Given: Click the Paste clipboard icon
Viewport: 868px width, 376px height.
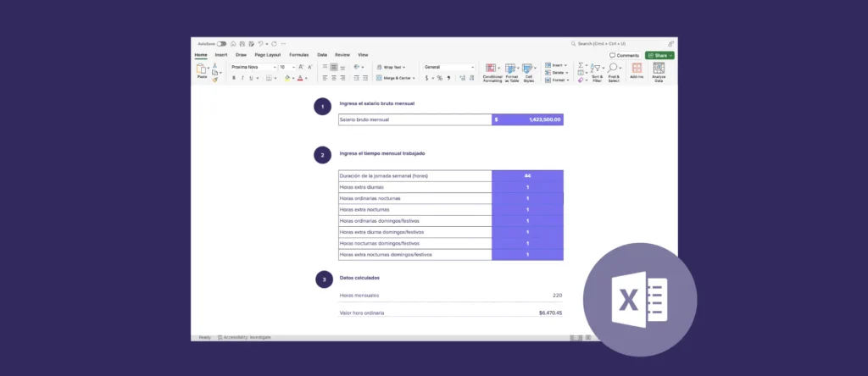Looking at the screenshot, I should [x=202, y=70].
